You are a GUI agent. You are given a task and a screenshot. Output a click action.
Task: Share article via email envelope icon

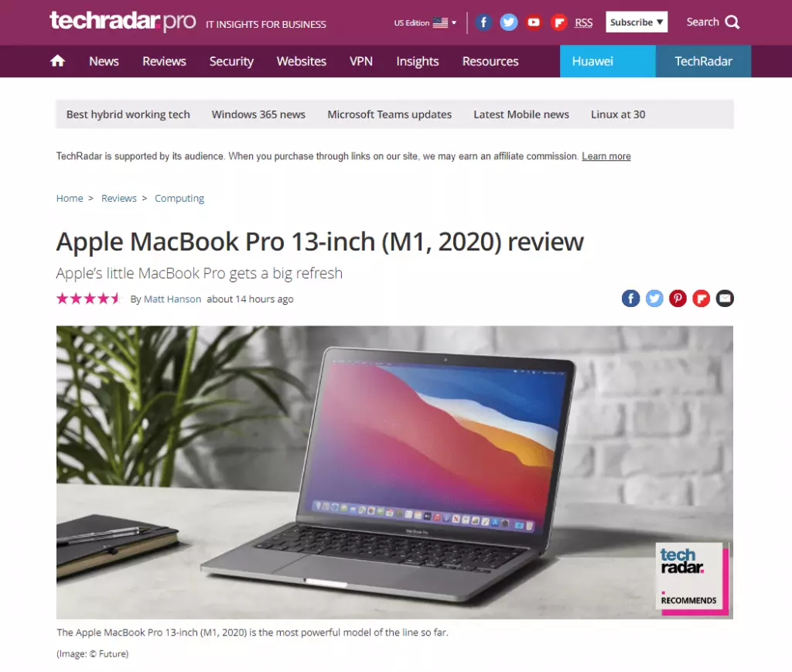coord(725,298)
